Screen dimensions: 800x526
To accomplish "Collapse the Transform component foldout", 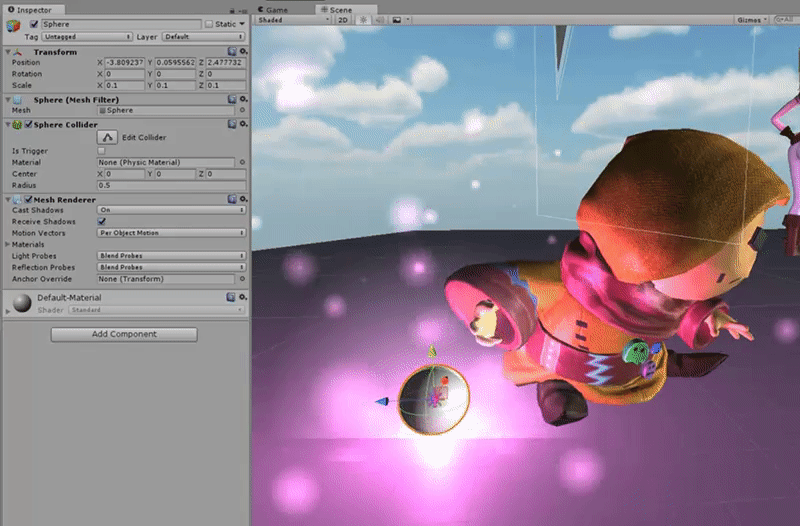I will point(8,52).
